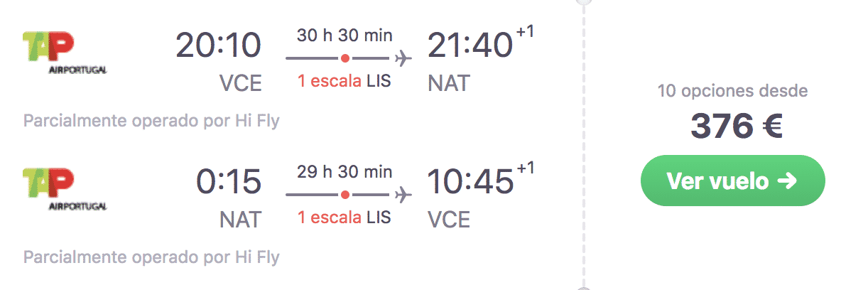868x290 pixels.
Task: Select the 10:45 arrival time at VCE
Action: click(470, 183)
